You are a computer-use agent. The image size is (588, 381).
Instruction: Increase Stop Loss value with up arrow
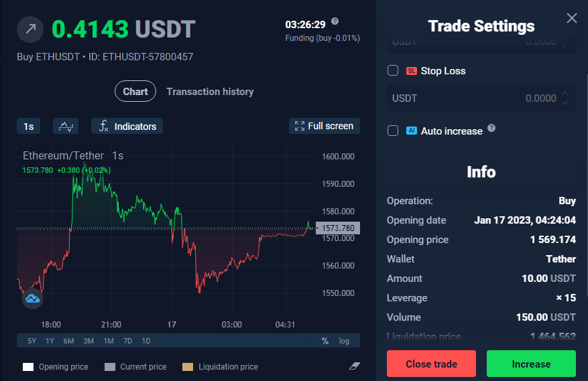565,94
